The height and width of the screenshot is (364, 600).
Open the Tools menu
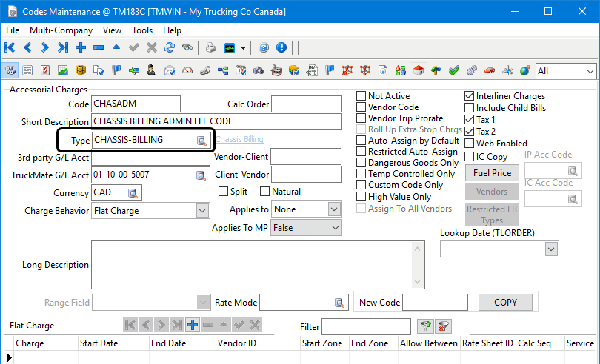tap(142, 30)
